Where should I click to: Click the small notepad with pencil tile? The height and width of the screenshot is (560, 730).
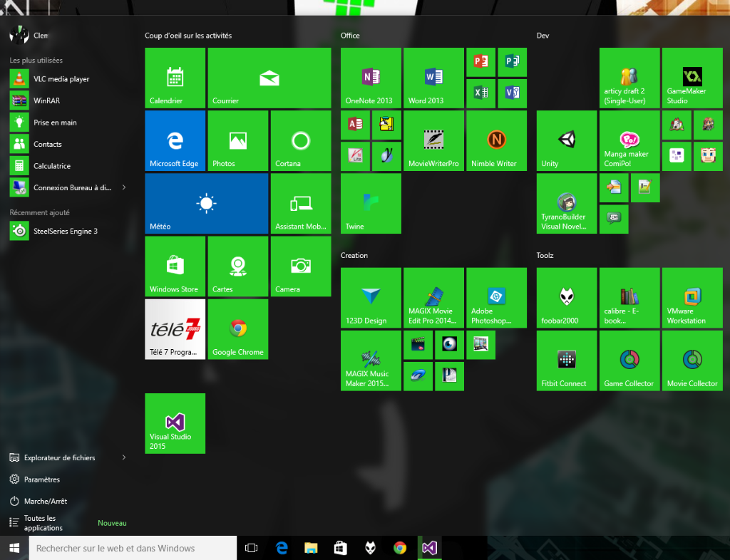(x=645, y=187)
